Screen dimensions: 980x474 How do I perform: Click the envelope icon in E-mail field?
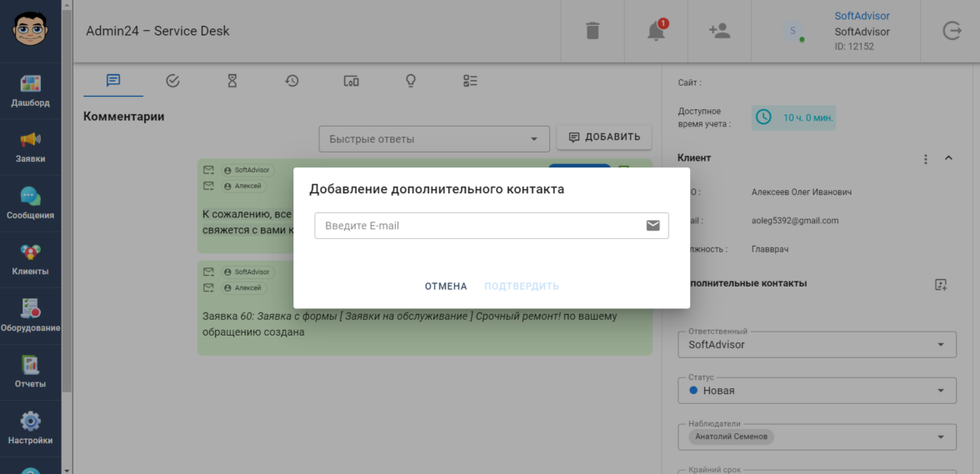[653, 226]
